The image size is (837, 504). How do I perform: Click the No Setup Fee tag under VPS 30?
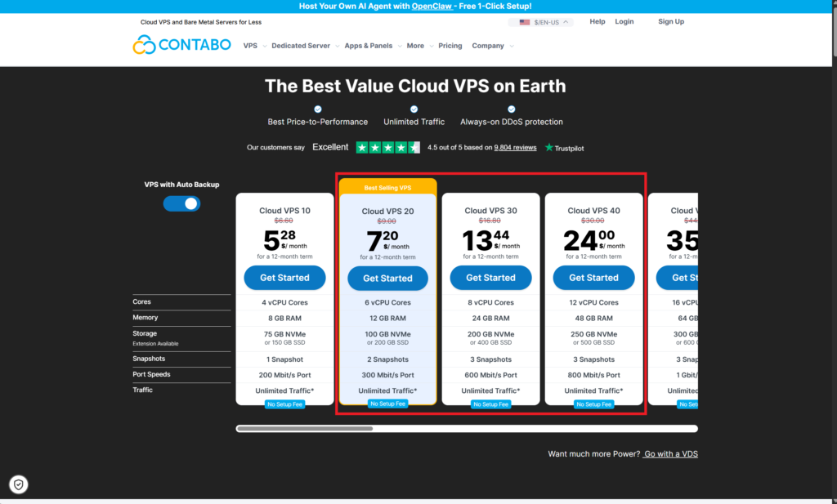(x=490, y=404)
